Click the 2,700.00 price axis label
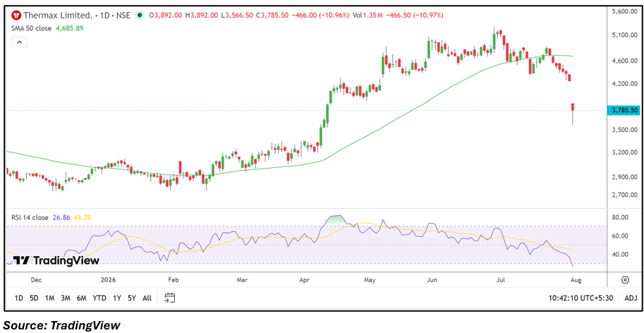Viewport: 644px width, 333px height. point(624,195)
